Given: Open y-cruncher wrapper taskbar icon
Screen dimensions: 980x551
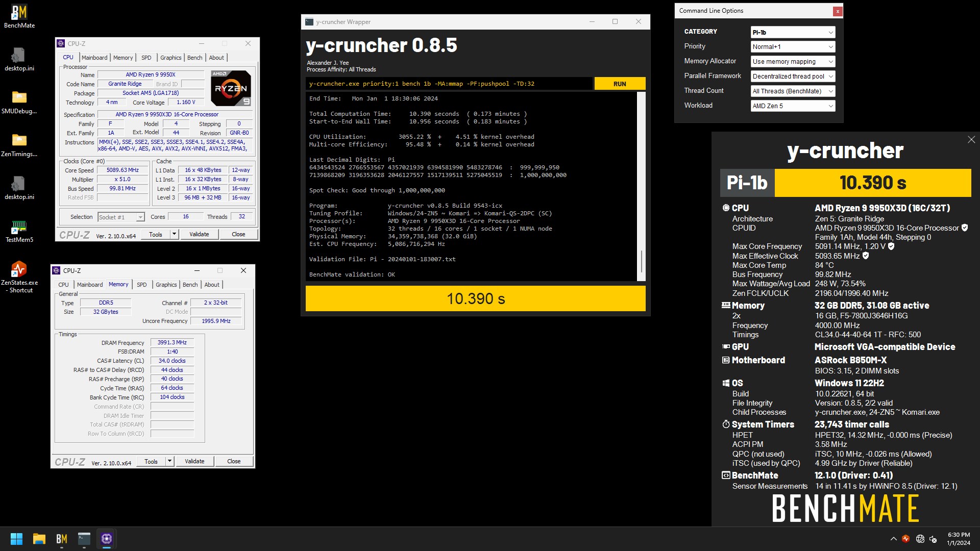Looking at the screenshot, I should point(84,539).
